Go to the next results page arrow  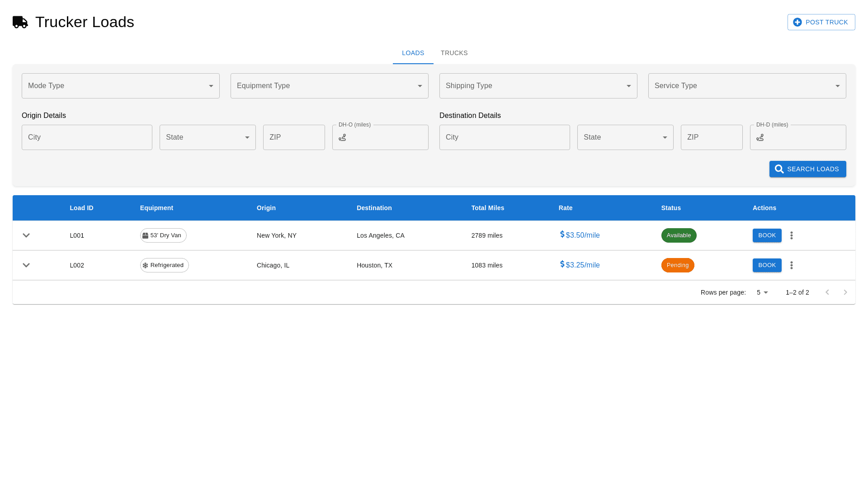845,292
